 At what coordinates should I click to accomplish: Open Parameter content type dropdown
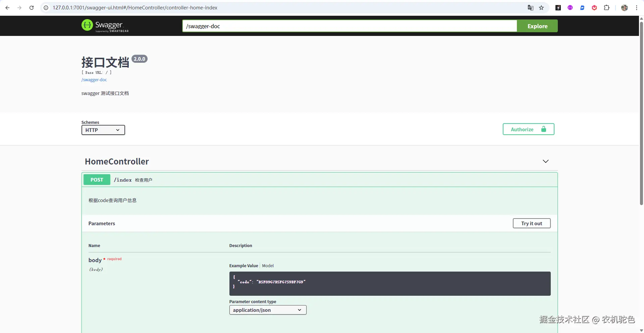(268, 310)
